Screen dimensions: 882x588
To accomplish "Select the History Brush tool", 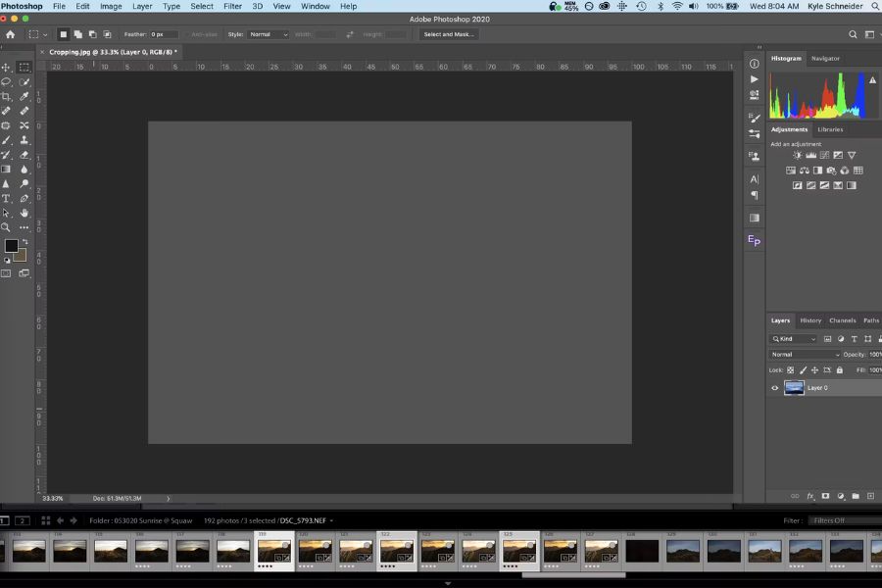I will (x=6, y=155).
